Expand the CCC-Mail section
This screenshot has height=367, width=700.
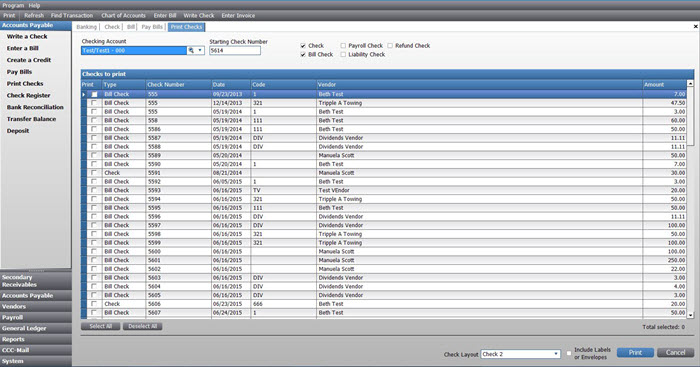pos(36,350)
